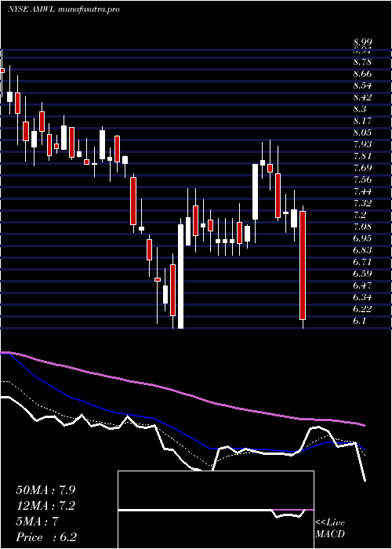Click the 8.42 price axis label
The width and height of the screenshot is (392, 549).
362,97
